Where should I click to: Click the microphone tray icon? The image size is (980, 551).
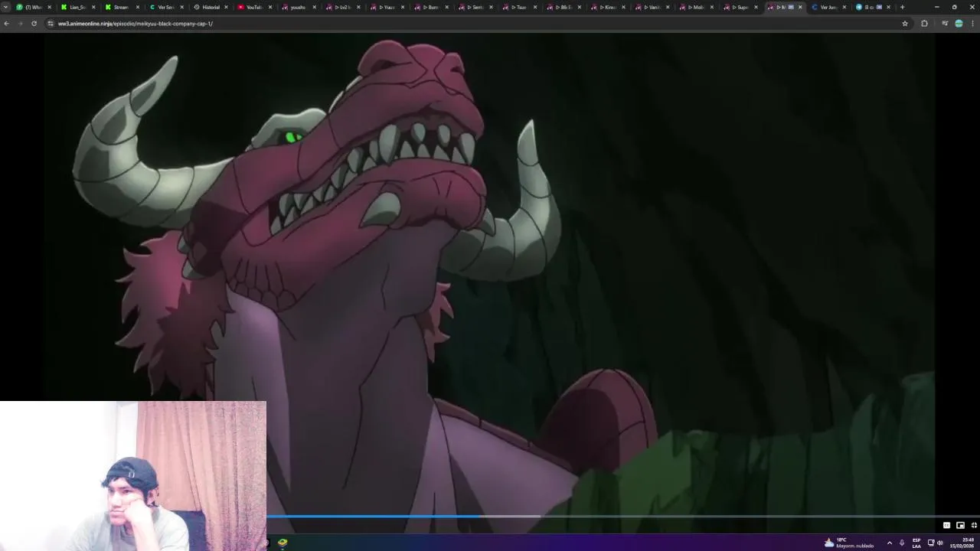(x=902, y=543)
